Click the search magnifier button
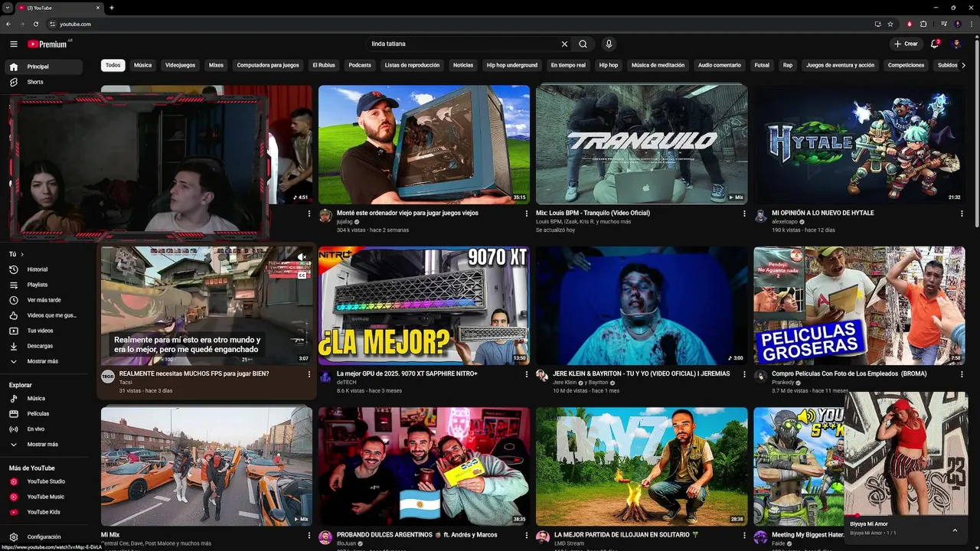 [x=583, y=44]
